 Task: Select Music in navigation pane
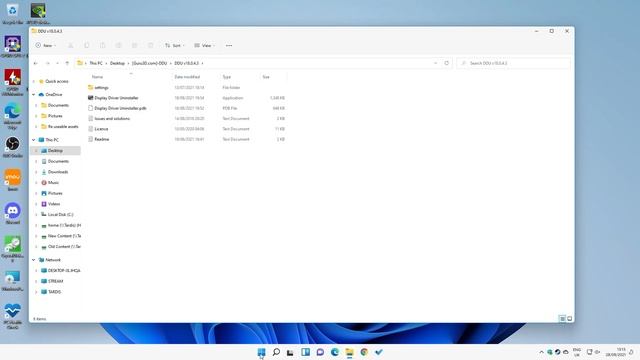53,182
